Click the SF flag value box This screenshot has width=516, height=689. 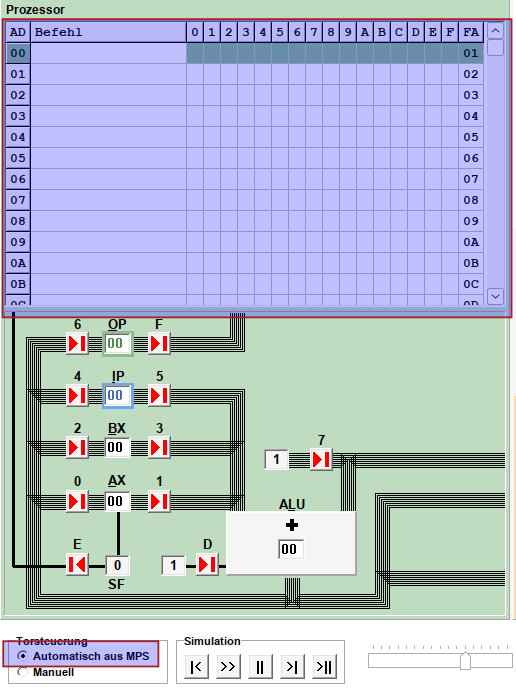(x=117, y=565)
